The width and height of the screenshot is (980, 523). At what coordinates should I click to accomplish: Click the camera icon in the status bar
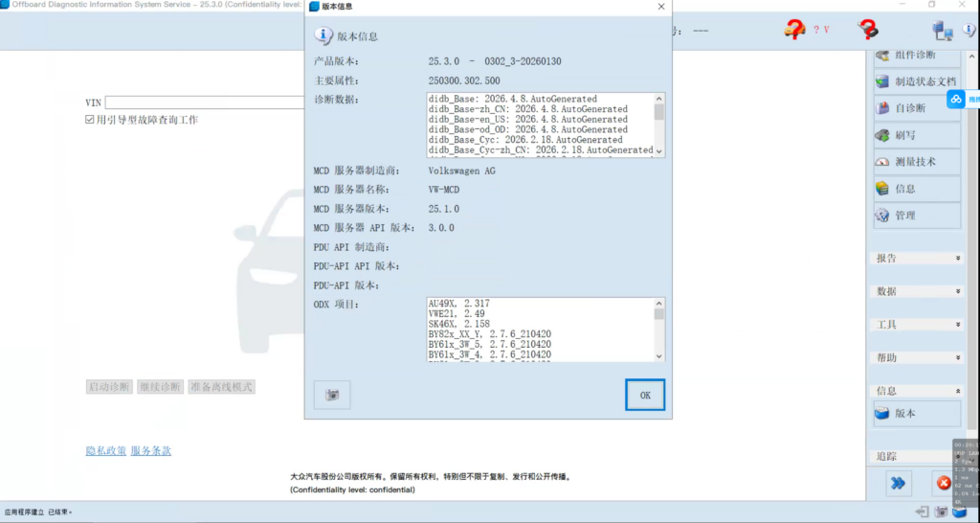941,512
